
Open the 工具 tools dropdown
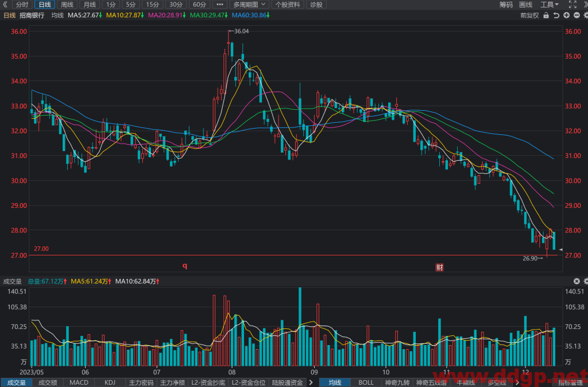(x=550, y=5)
